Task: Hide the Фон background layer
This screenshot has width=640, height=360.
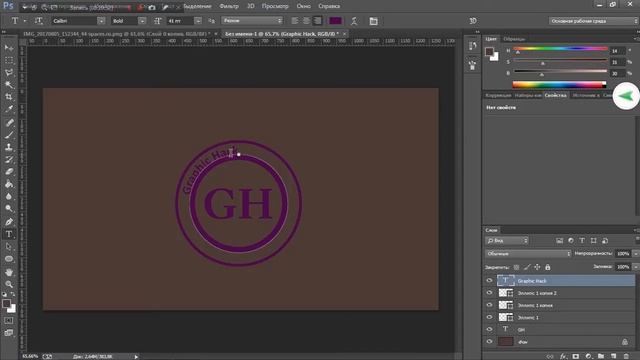Action: pyautogui.click(x=489, y=342)
